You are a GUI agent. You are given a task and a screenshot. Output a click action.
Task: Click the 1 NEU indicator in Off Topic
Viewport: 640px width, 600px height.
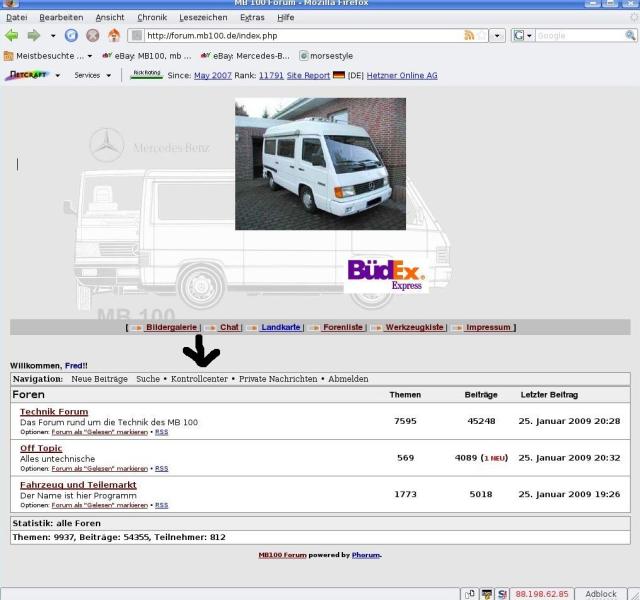(x=495, y=458)
